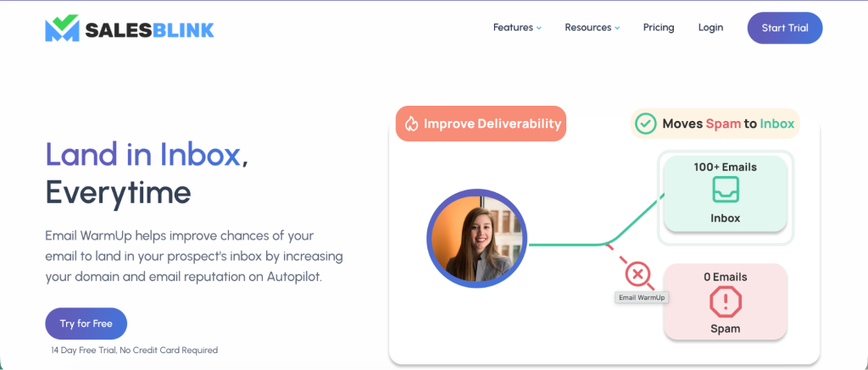Click the red X circle icon
868x370 pixels.
637,273
